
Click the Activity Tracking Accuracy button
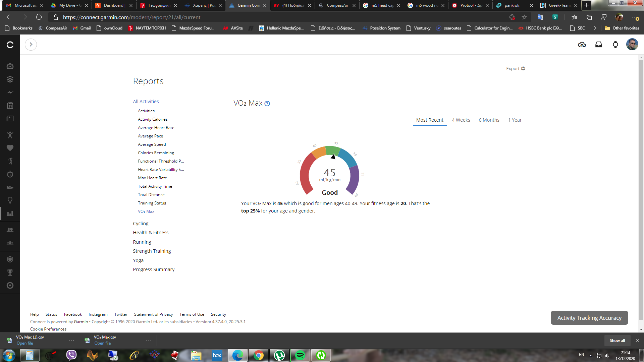pos(589,318)
